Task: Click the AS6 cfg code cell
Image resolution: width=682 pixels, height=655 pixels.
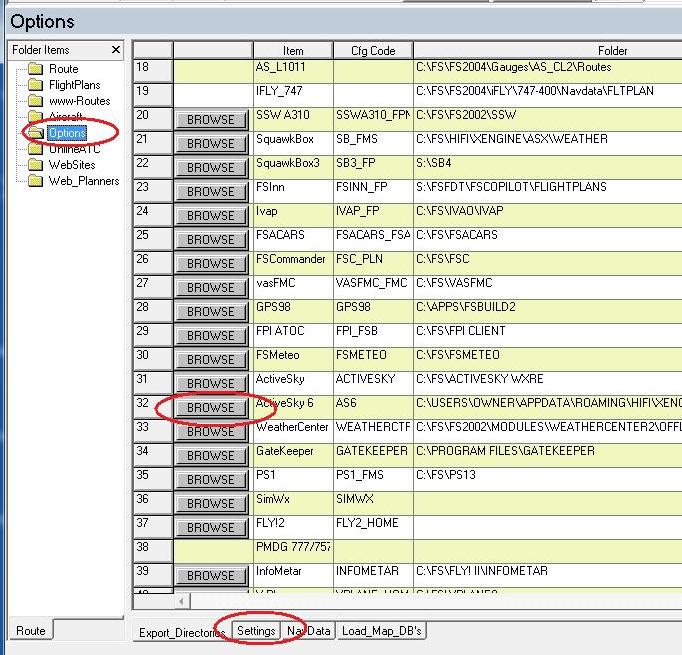Action: pyautogui.click(x=373, y=407)
